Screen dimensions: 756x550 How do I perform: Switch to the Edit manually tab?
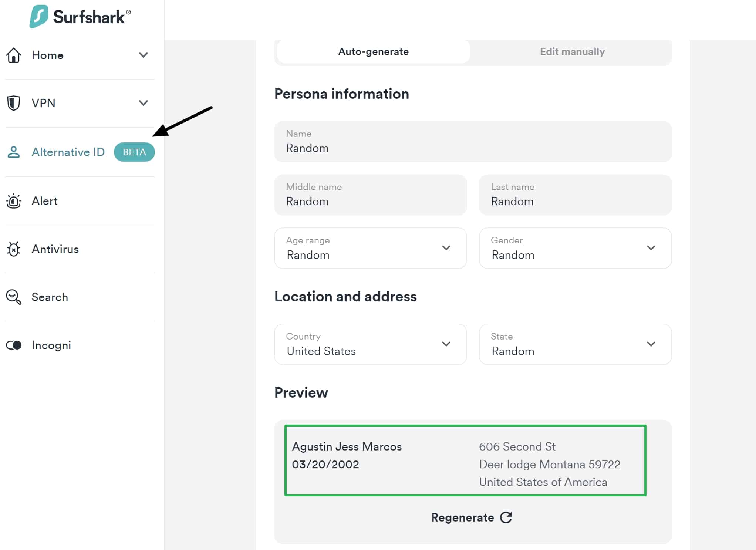[572, 51]
